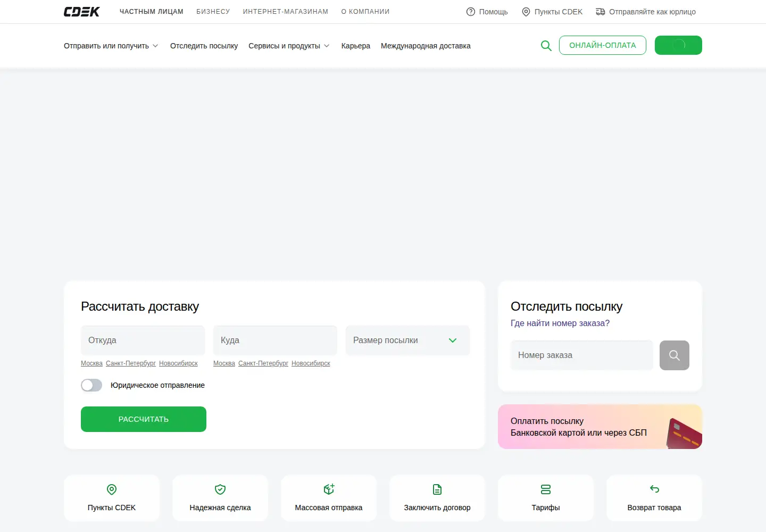The width and height of the screenshot is (766, 532).
Task: Click the Заключить договор document icon
Action: click(437, 489)
